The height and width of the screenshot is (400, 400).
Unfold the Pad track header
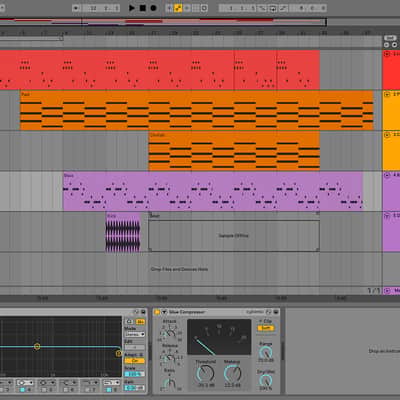387,94
